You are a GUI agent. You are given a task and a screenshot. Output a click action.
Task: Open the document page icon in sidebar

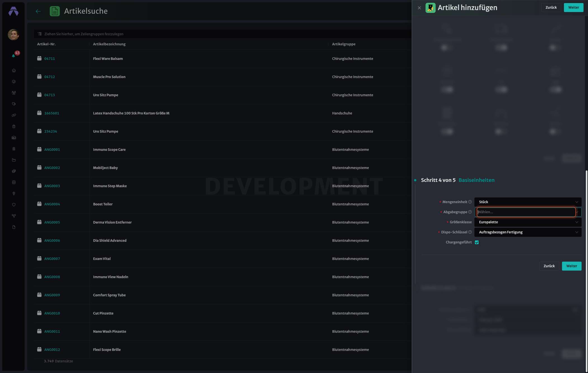14,227
